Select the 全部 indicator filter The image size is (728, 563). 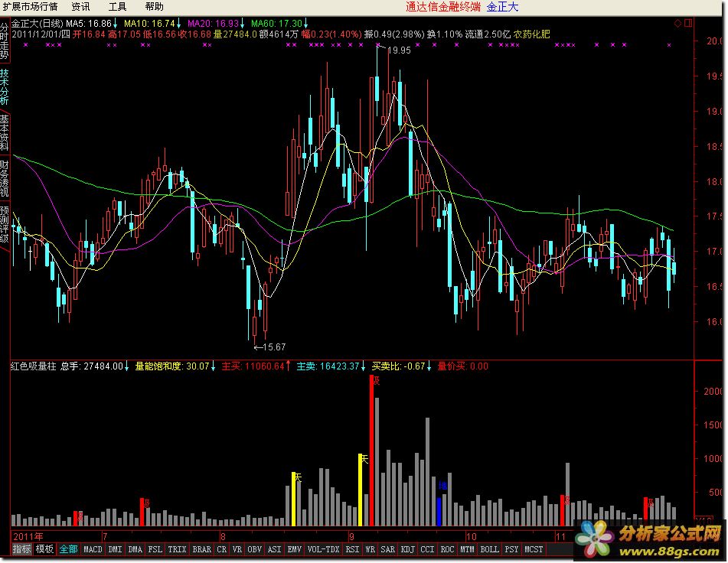tap(68, 549)
